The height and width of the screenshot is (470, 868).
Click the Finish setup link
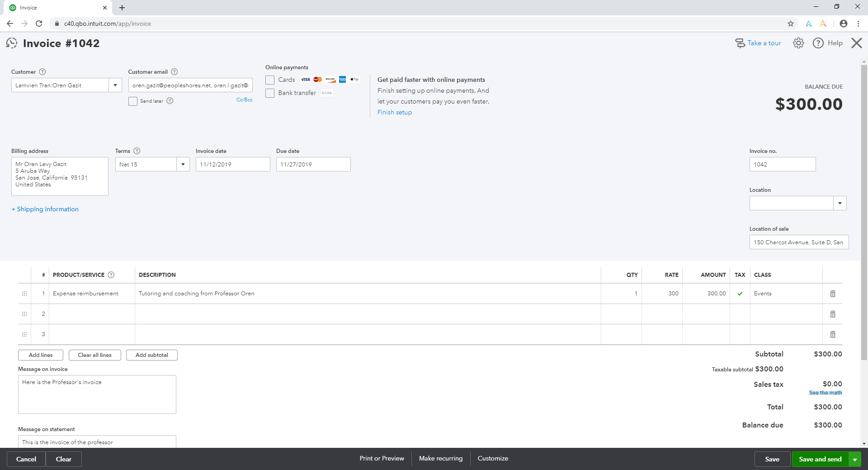point(394,112)
